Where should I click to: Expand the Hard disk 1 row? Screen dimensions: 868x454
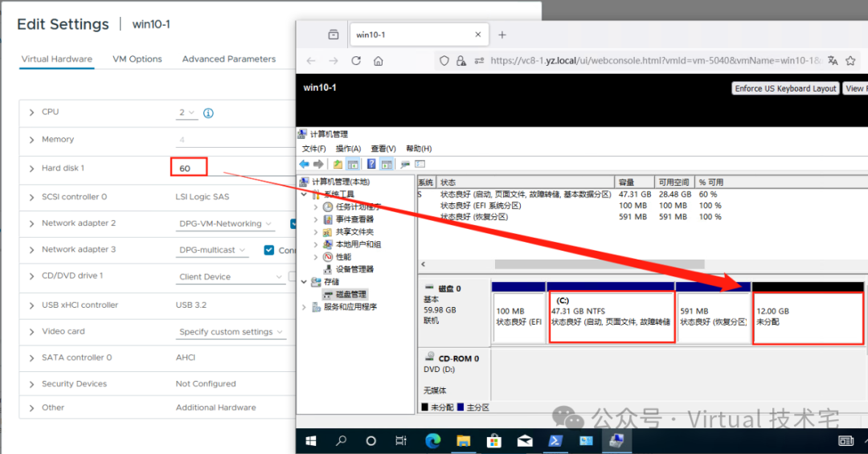pyautogui.click(x=31, y=168)
